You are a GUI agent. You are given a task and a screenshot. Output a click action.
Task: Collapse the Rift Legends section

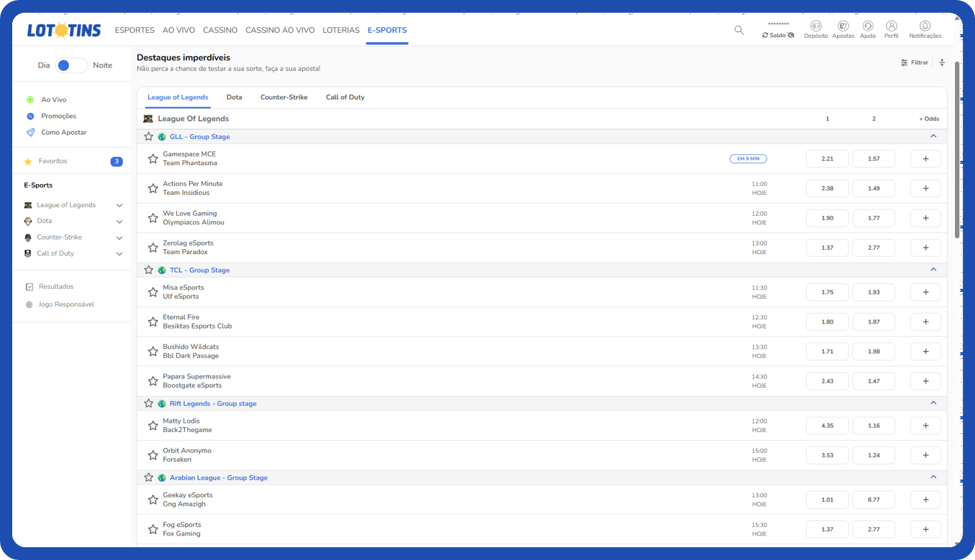click(934, 403)
